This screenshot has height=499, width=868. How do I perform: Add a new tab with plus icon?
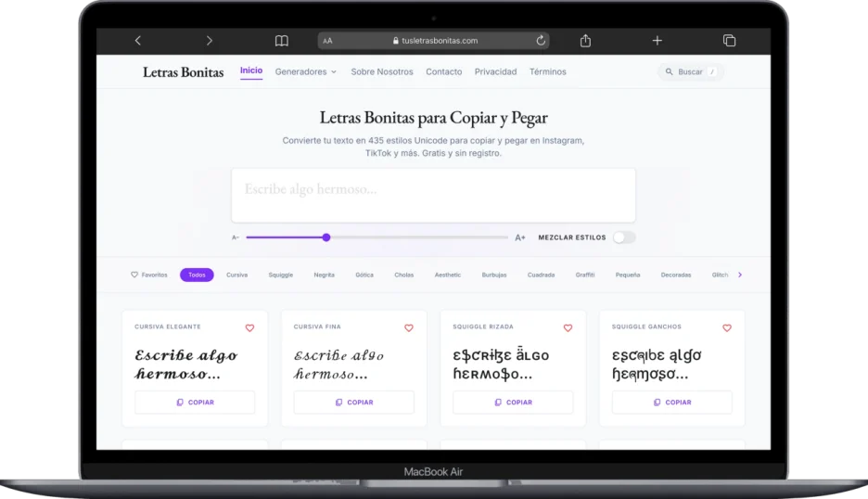pos(657,41)
